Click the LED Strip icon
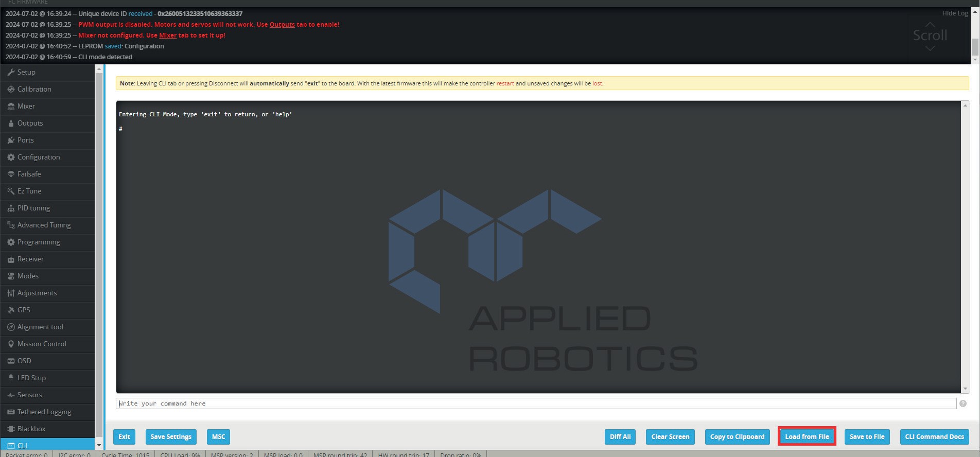The image size is (980, 457). 11,378
